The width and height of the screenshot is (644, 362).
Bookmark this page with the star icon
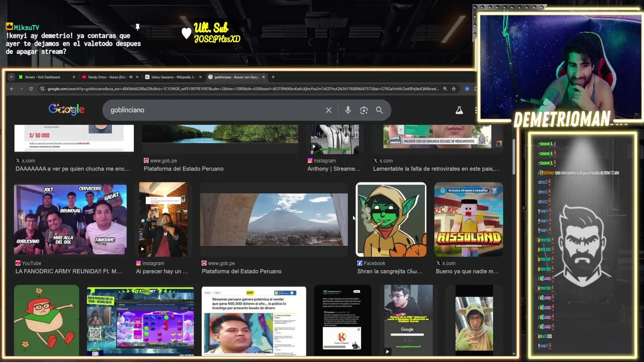coord(454,89)
